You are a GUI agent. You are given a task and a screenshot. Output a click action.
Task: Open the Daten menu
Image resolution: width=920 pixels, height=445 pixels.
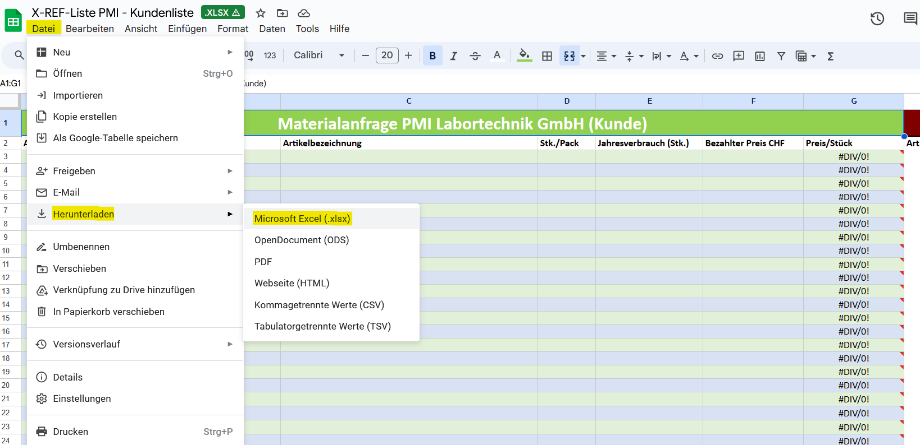click(272, 28)
